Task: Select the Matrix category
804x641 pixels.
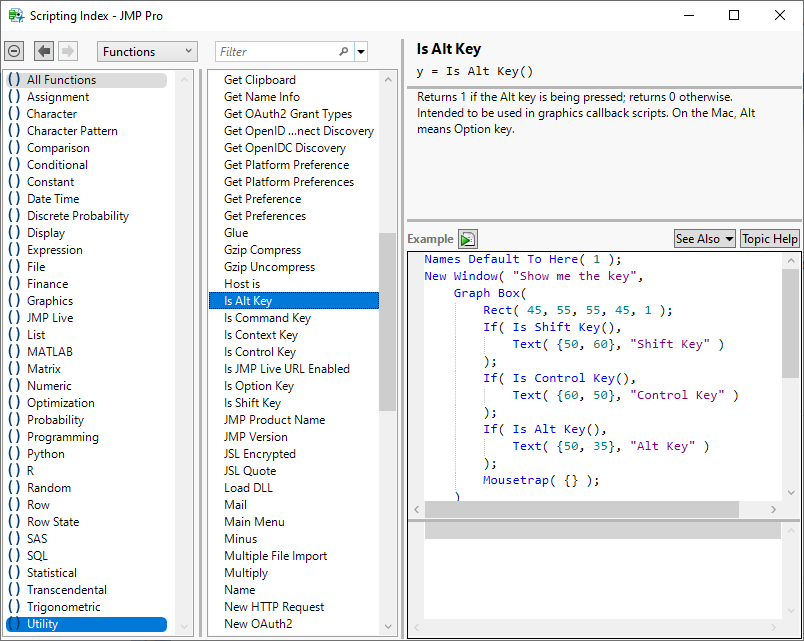Action: tap(44, 369)
